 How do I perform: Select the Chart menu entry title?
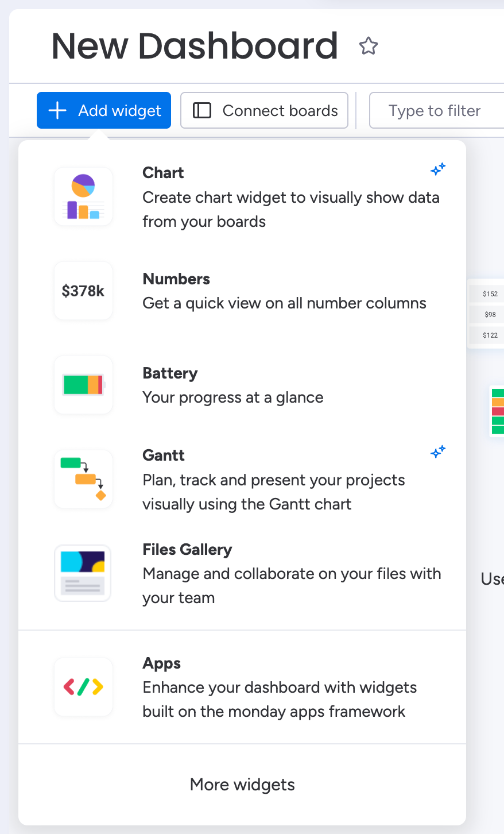pyautogui.click(x=163, y=173)
